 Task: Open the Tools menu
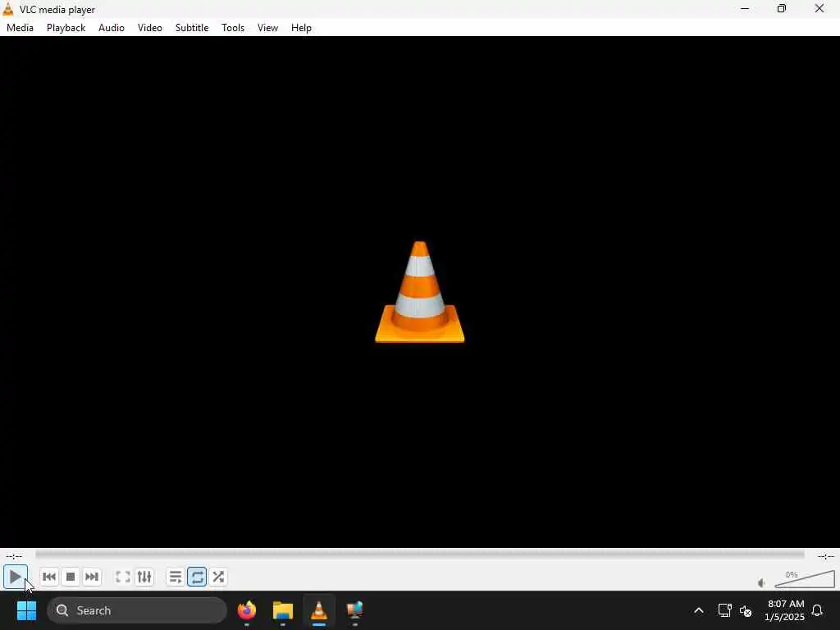pos(233,28)
